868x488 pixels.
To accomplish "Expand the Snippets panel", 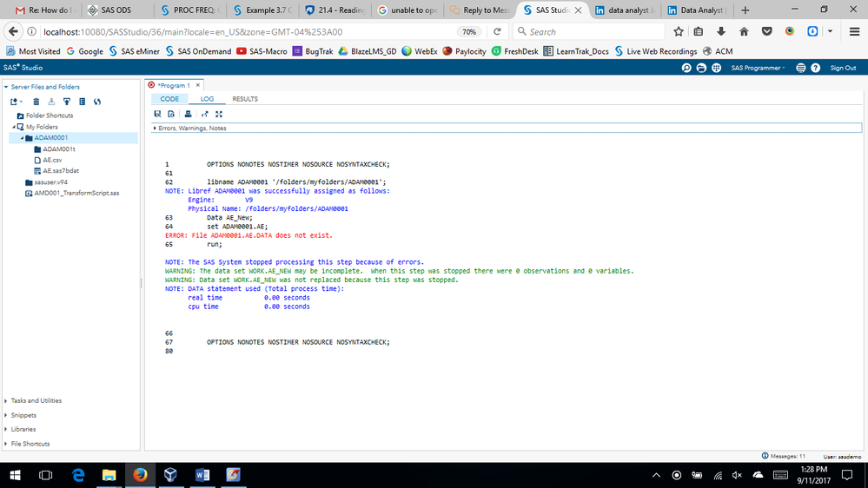I will coord(6,415).
